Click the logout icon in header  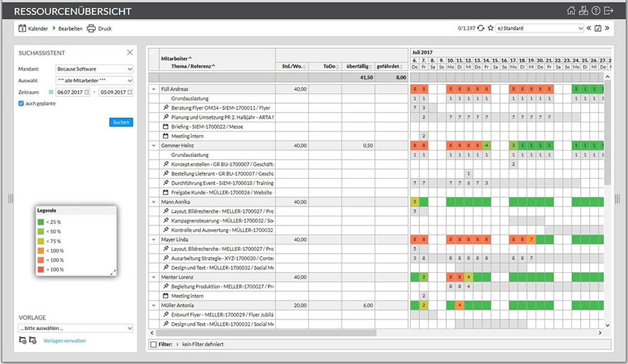click(608, 11)
